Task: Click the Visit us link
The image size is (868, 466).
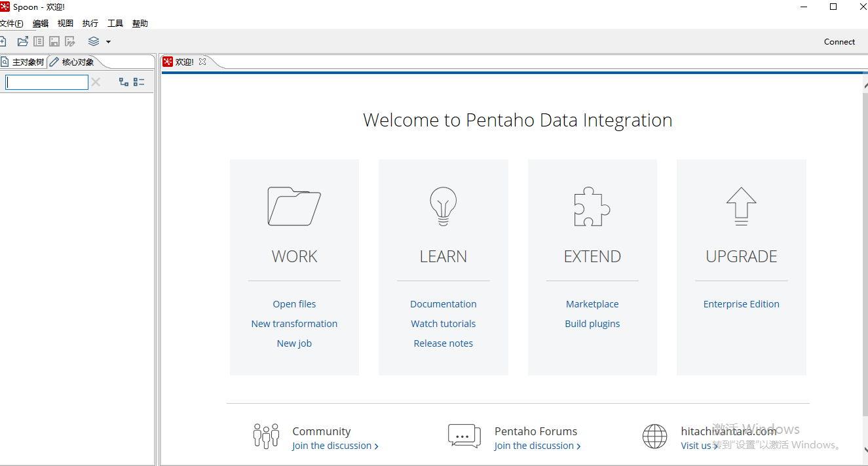Action: tap(699, 446)
